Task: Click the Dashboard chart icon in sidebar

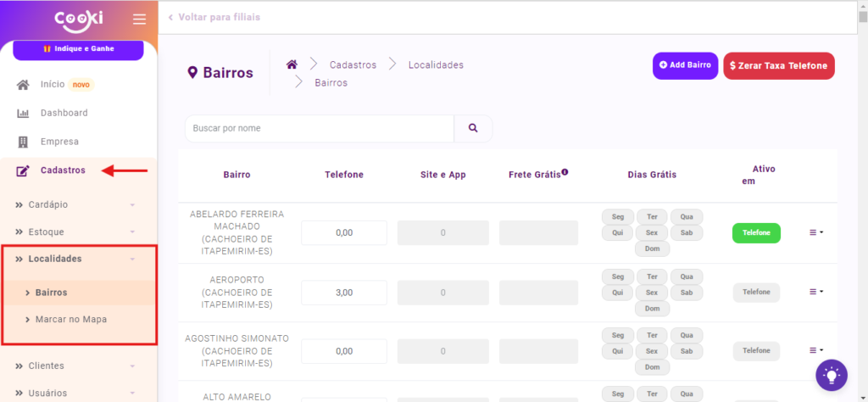Action: coord(24,113)
